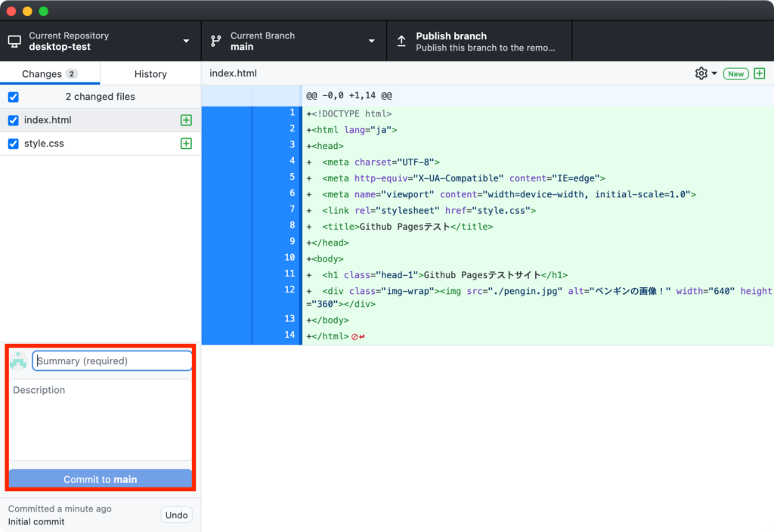Viewport: 774px width, 532px height.
Task: Click the div class img-wrap line
Action: coord(539,298)
